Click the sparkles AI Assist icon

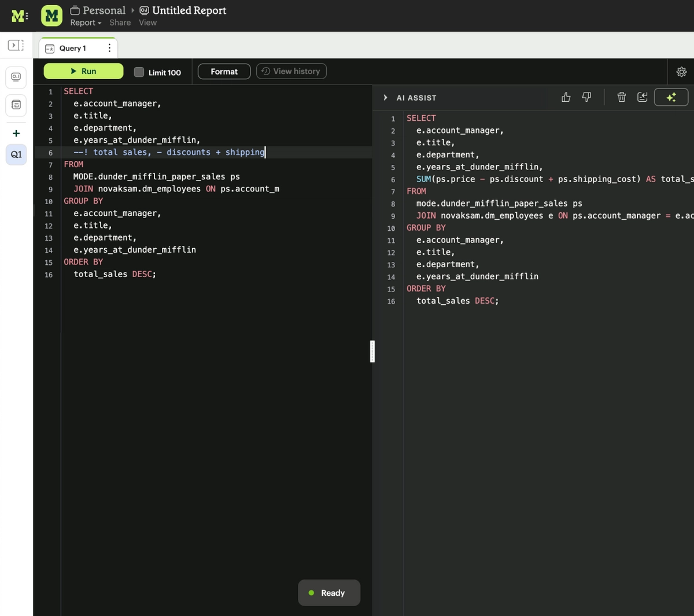671,97
